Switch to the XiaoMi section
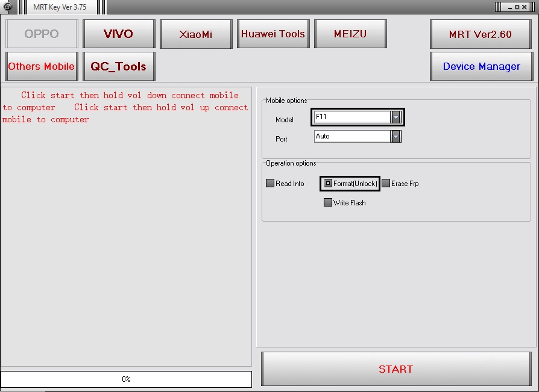The width and height of the screenshot is (539, 392). [x=196, y=34]
